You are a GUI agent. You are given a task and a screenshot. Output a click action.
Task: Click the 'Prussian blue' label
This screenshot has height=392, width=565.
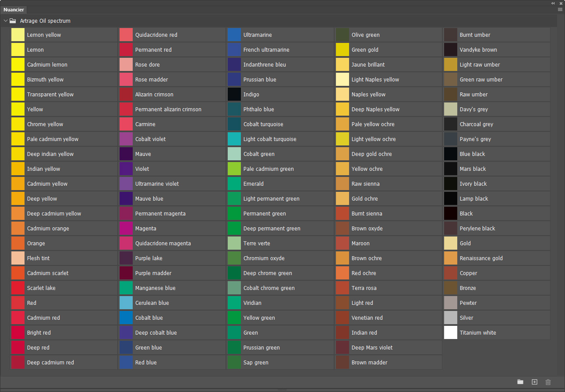pos(260,80)
